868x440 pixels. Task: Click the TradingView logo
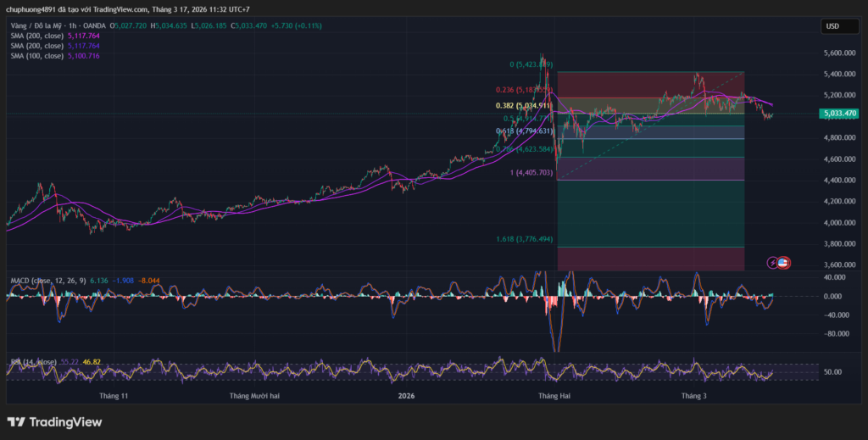[54, 422]
